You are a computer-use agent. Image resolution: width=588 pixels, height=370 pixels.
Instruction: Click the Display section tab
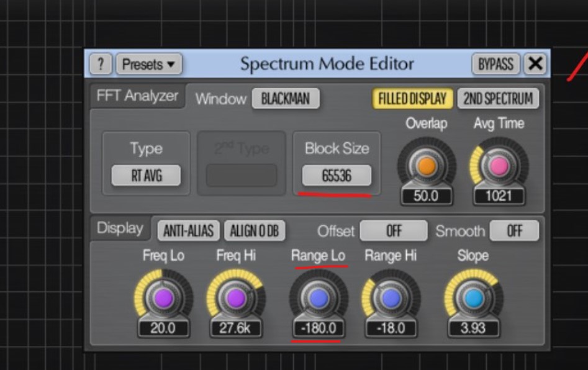[x=120, y=228]
